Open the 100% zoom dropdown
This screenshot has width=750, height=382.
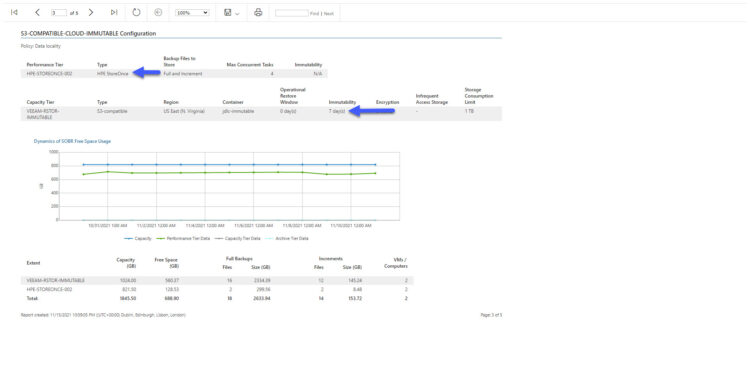pyautogui.click(x=192, y=13)
